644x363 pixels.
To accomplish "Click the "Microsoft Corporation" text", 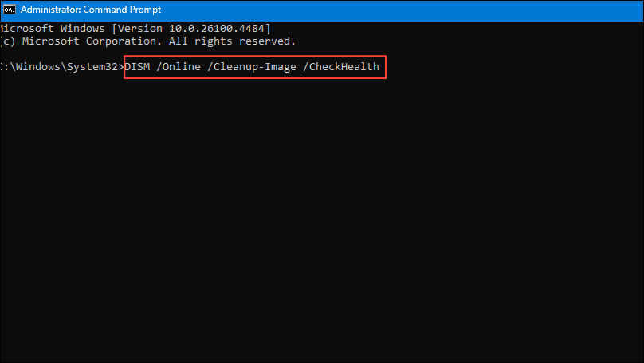I will coord(86,41).
